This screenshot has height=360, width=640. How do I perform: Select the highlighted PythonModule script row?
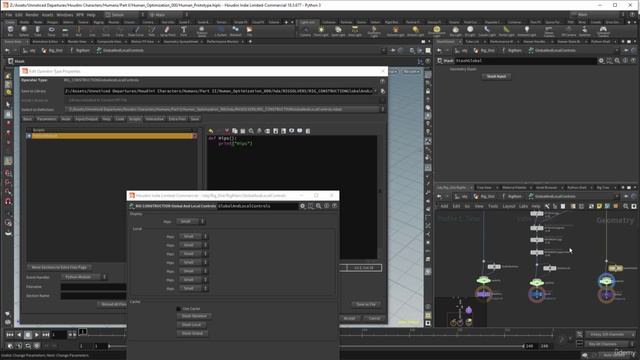click(x=111, y=136)
